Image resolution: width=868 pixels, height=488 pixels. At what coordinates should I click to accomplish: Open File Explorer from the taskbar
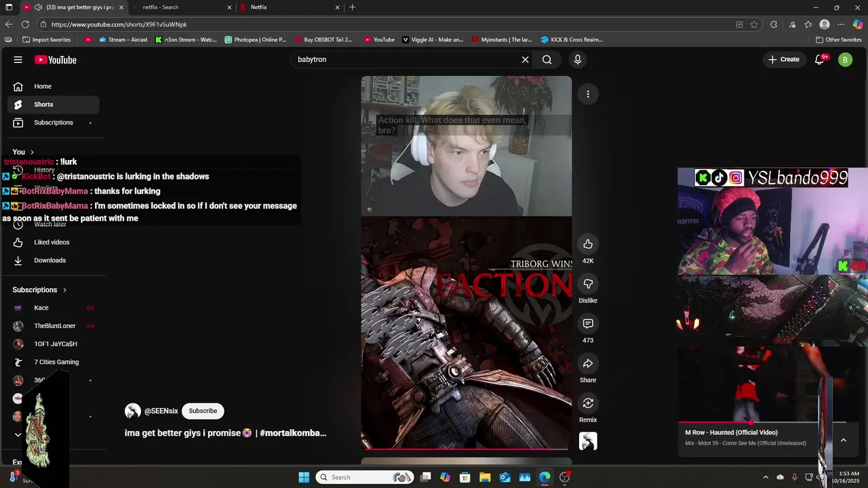(x=485, y=477)
